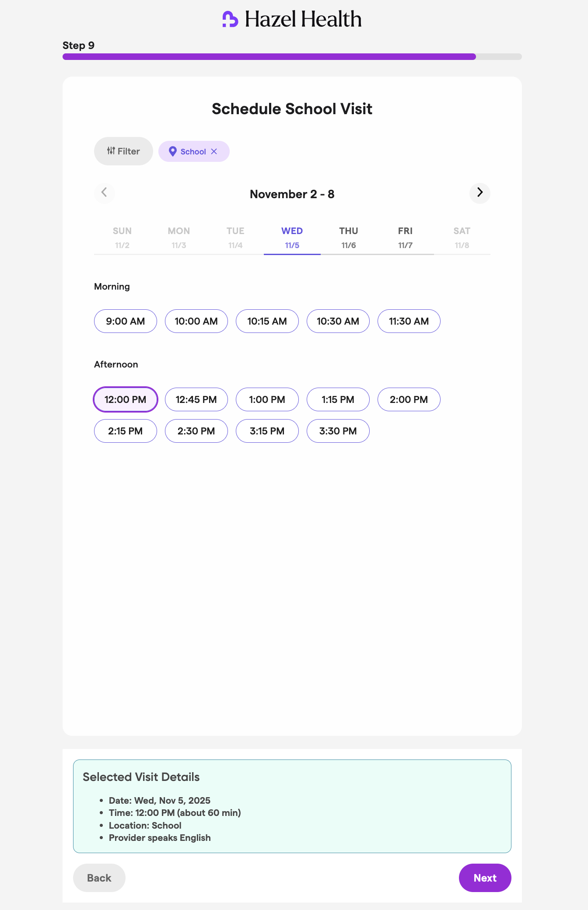Screen dimensions: 588x910
Task: Click the School location pin icon
Action: (x=173, y=151)
